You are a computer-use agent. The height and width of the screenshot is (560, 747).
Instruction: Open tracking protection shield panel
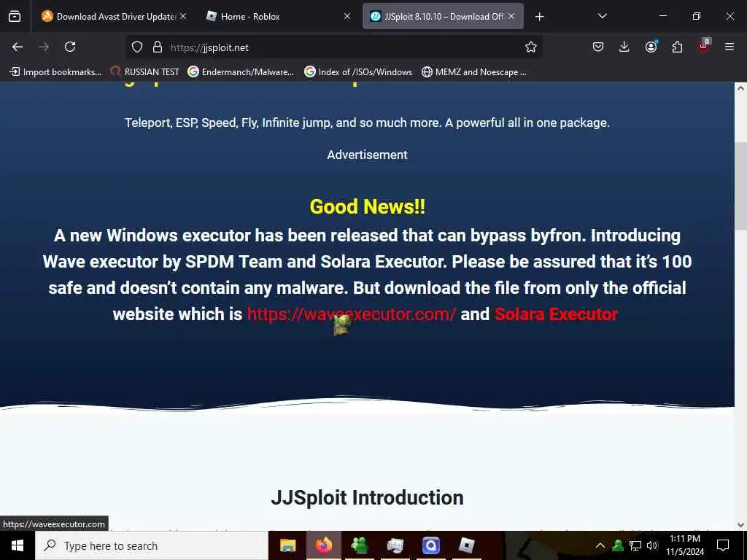pyautogui.click(x=137, y=47)
